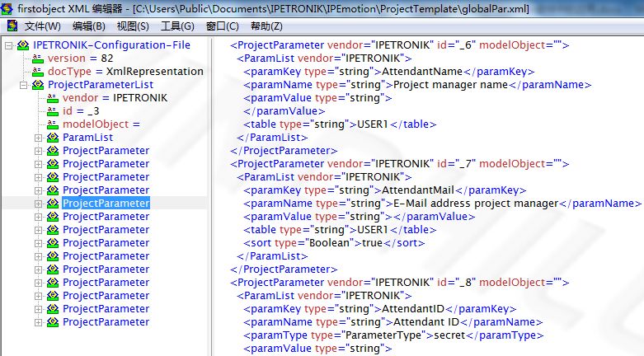Select the ProjectParameterList tree label

pyautogui.click(x=101, y=85)
